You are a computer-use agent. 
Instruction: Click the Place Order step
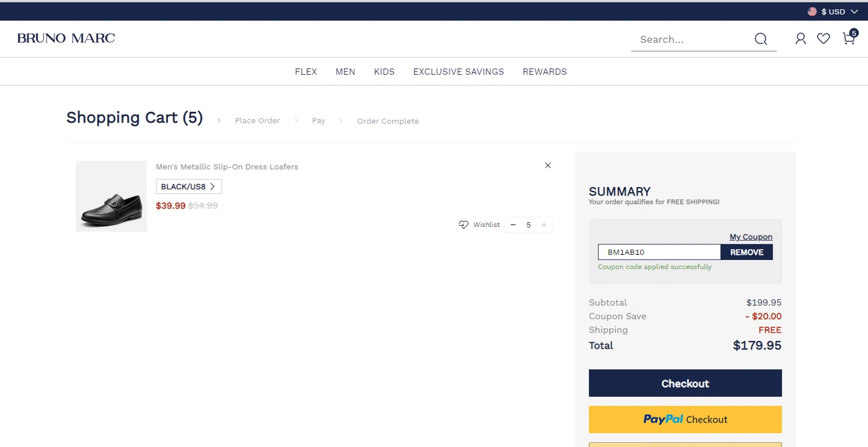point(258,120)
